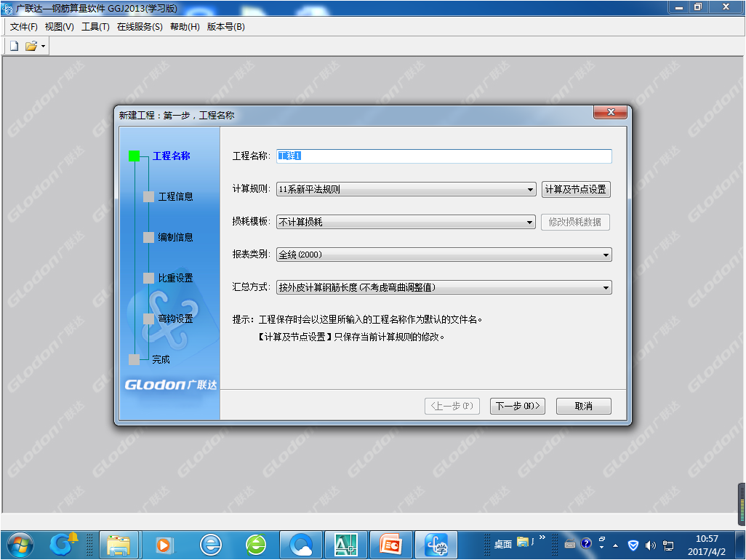Click the 修改损耗数据 button
This screenshot has width=746, height=560.
click(x=575, y=223)
